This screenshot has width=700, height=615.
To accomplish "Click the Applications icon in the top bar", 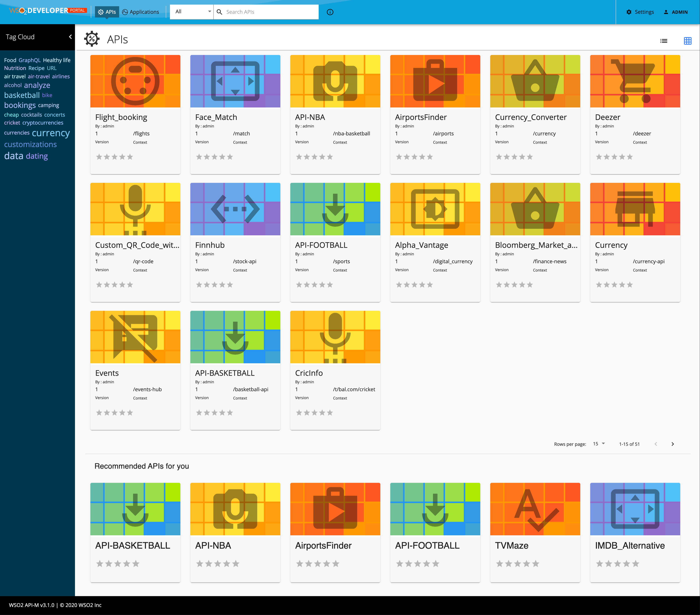I will [125, 12].
